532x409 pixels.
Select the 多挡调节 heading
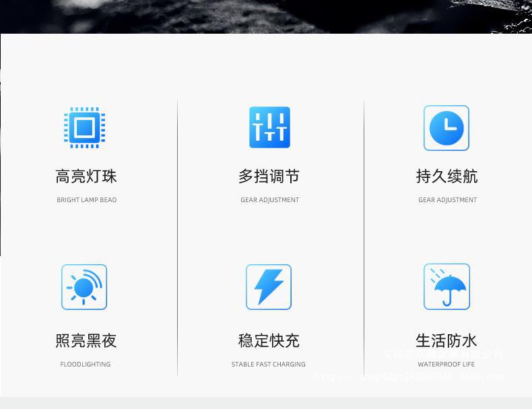tap(269, 177)
